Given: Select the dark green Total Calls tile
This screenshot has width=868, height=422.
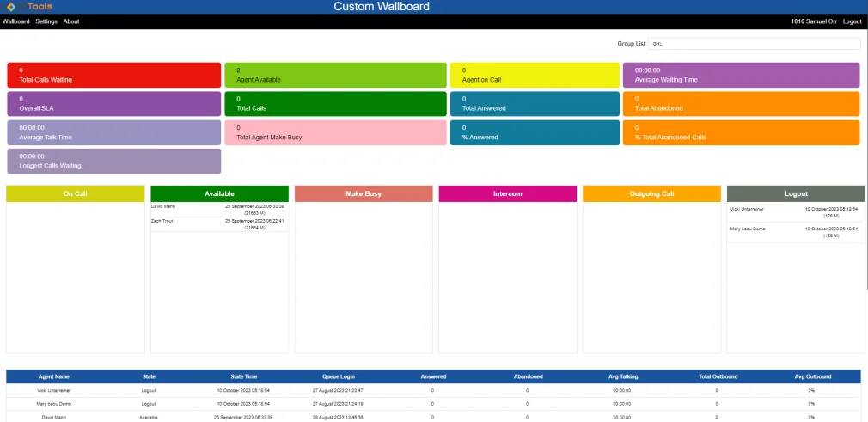Looking at the screenshot, I should pyautogui.click(x=335, y=103).
